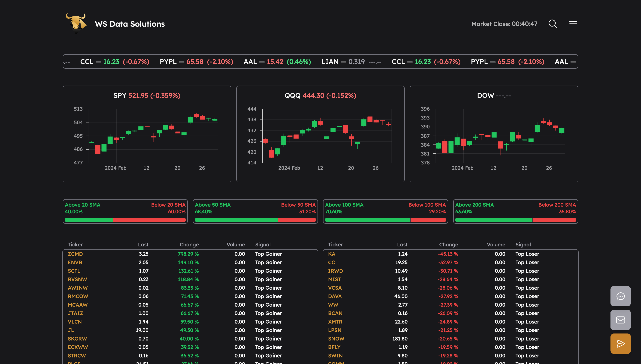Open ECXWW ticker row
The height and width of the screenshot is (364, 641).
[x=190, y=347]
